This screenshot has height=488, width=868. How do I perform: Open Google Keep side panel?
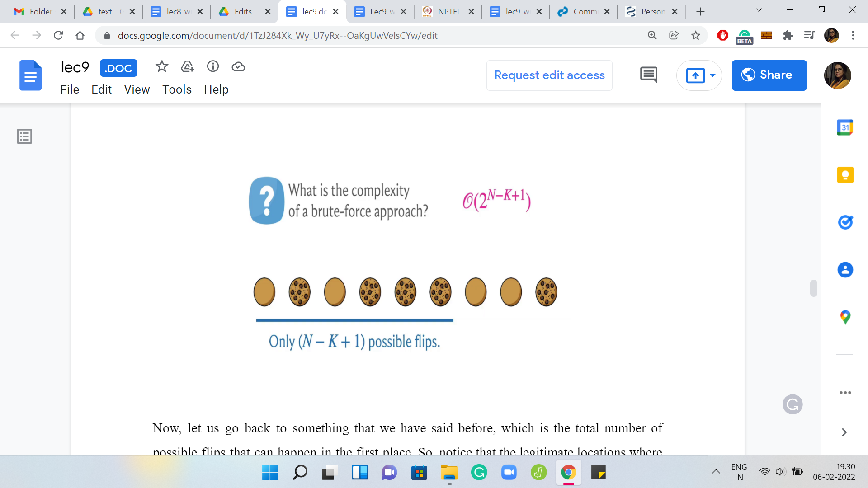tap(845, 175)
